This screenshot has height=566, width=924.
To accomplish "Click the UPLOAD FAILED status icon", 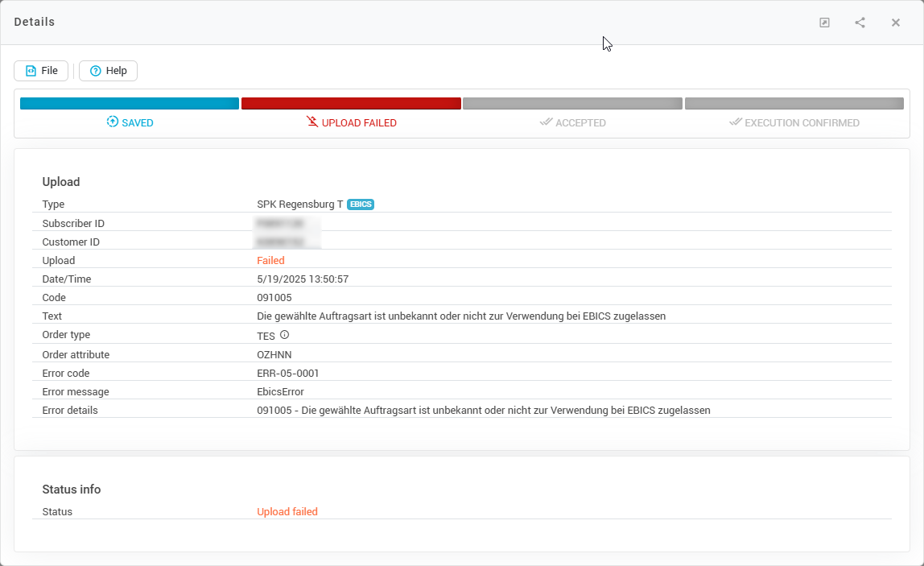I will (x=312, y=122).
